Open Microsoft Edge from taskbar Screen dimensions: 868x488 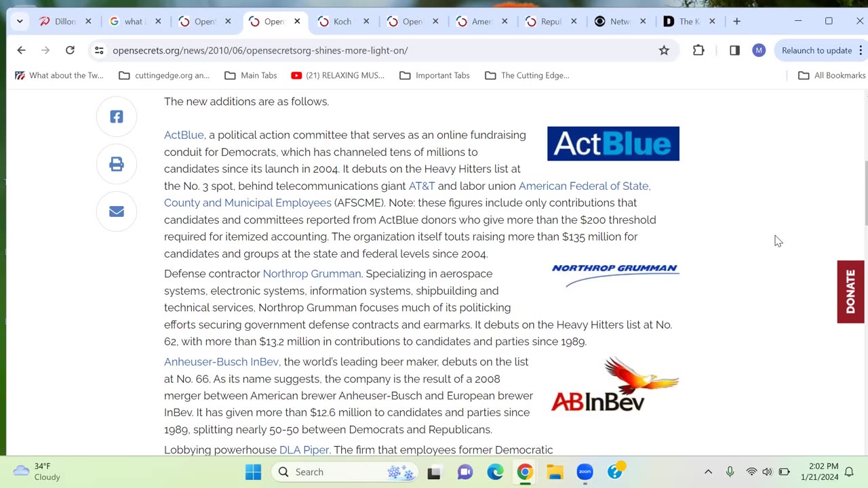(x=495, y=472)
